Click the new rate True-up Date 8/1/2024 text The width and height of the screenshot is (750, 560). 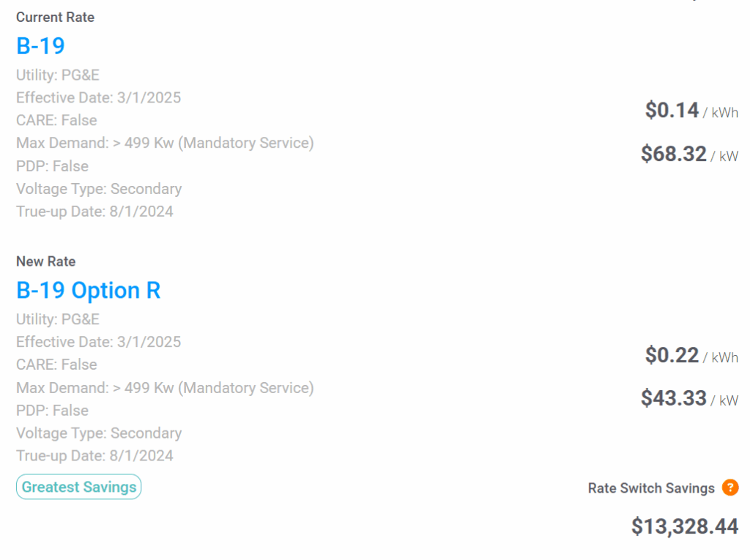coord(94,456)
